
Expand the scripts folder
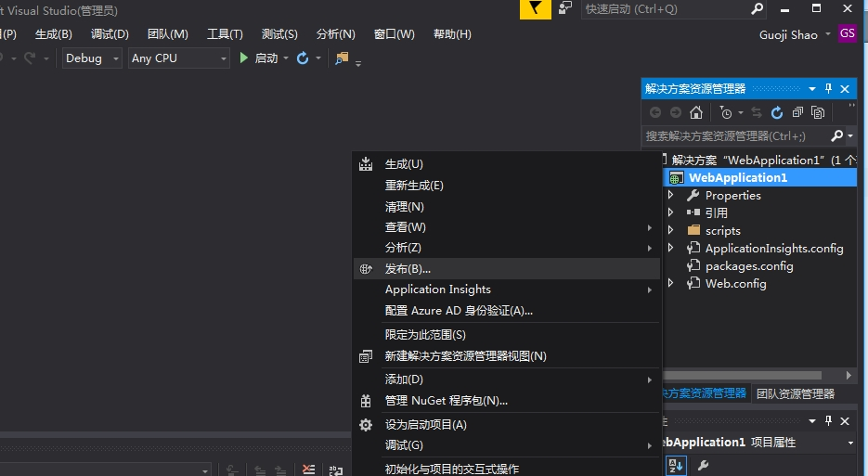(670, 230)
